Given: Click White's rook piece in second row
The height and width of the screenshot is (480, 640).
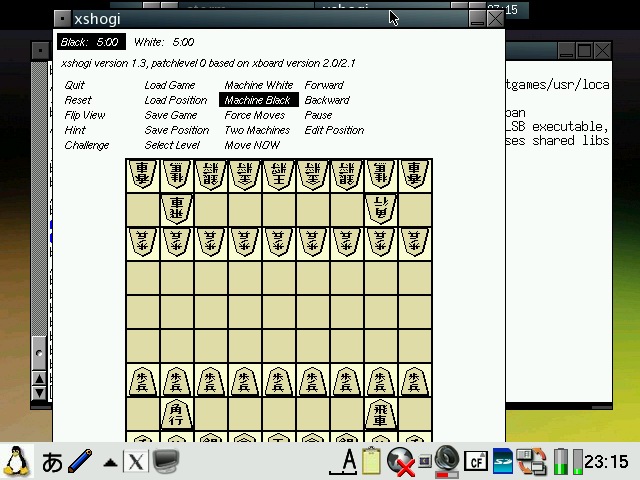Looking at the screenshot, I should (x=177, y=209).
